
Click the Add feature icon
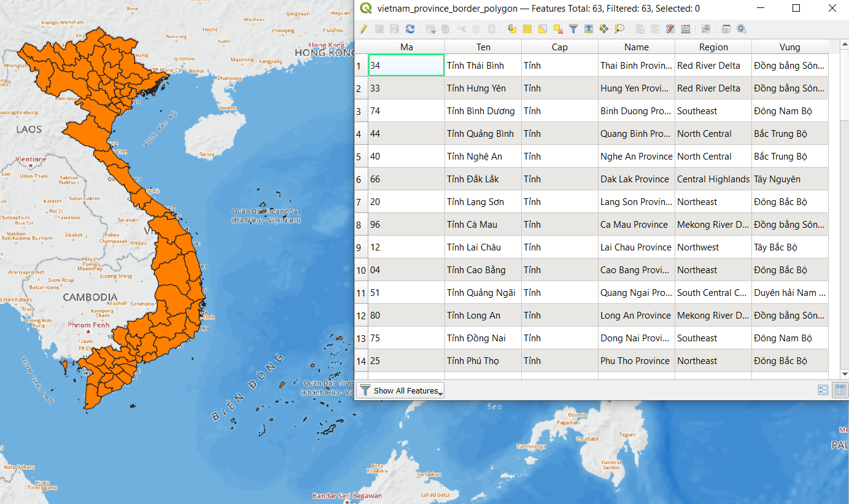[431, 29]
